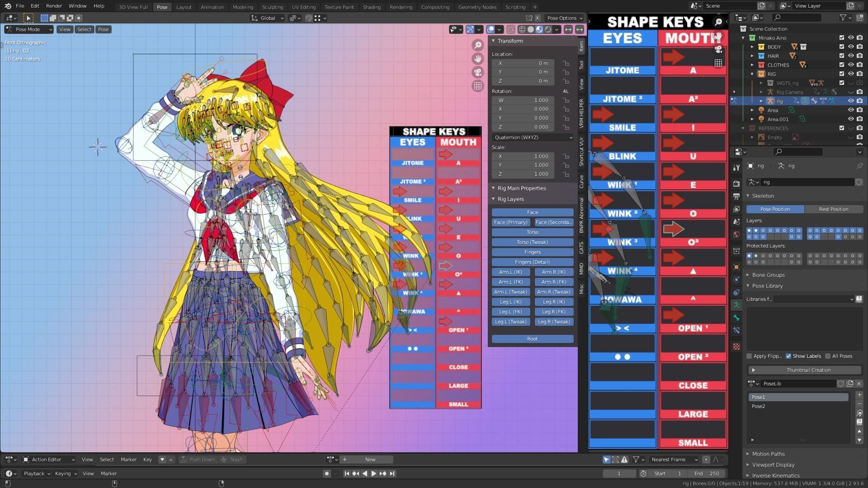The image size is (868, 488).
Task: Toggle the CLOTHES collection exclude checkbox
Action: (842, 65)
